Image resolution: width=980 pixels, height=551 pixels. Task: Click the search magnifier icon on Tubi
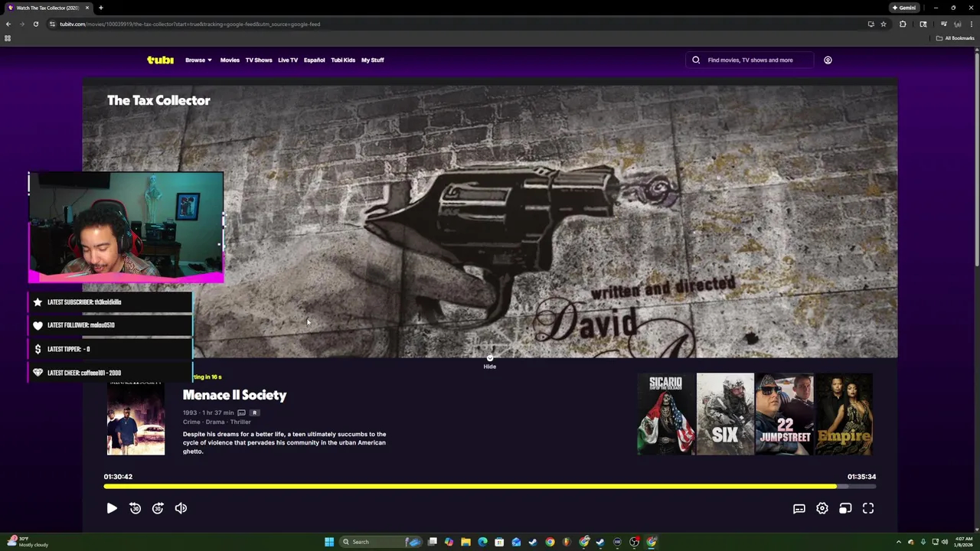pos(696,60)
